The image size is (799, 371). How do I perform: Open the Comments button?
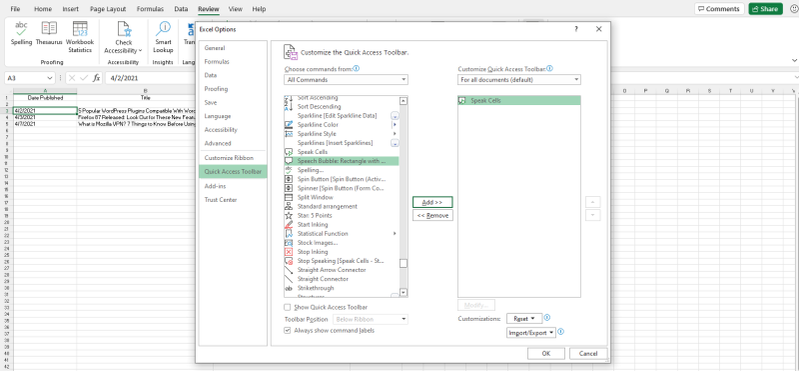(x=718, y=9)
